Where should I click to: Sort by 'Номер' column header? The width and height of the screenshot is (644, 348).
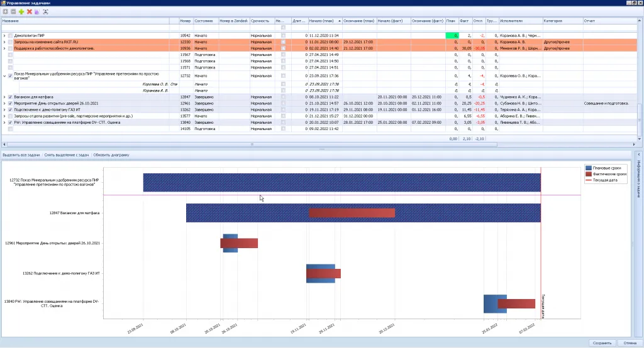pyautogui.click(x=185, y=21)
